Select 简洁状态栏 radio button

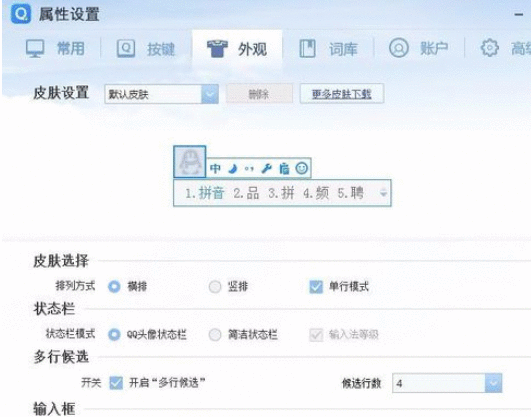[215, 335]
